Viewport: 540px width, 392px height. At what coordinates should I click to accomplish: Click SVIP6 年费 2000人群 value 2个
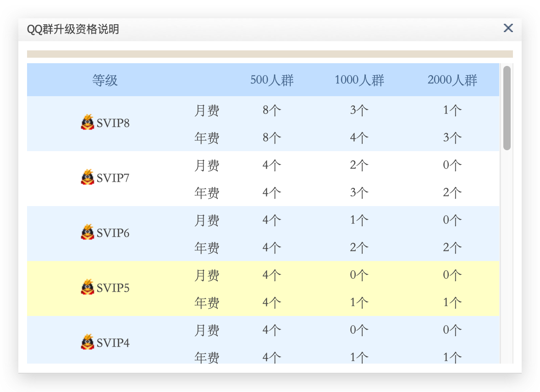[452, 248]
